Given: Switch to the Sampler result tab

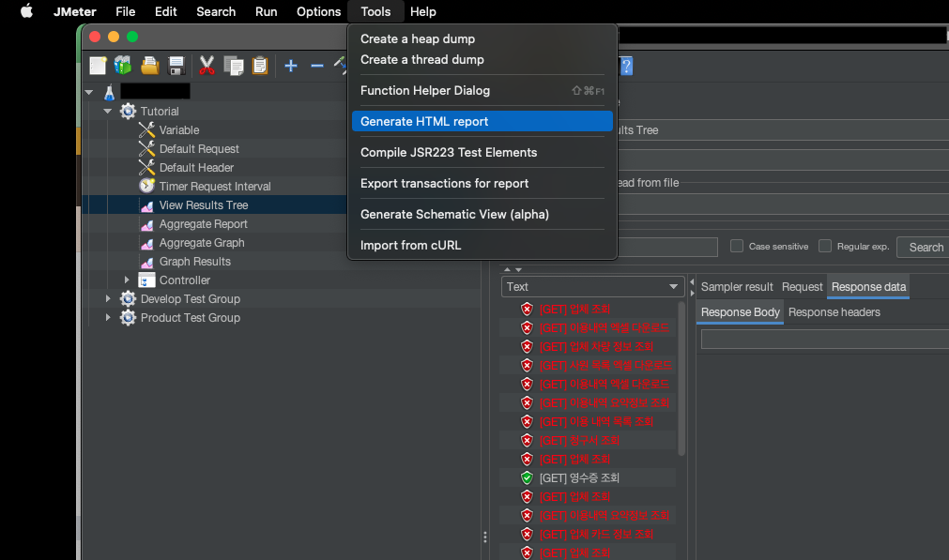Looking at the screenshot, I should pyautogui.click(x=737, y=287).
